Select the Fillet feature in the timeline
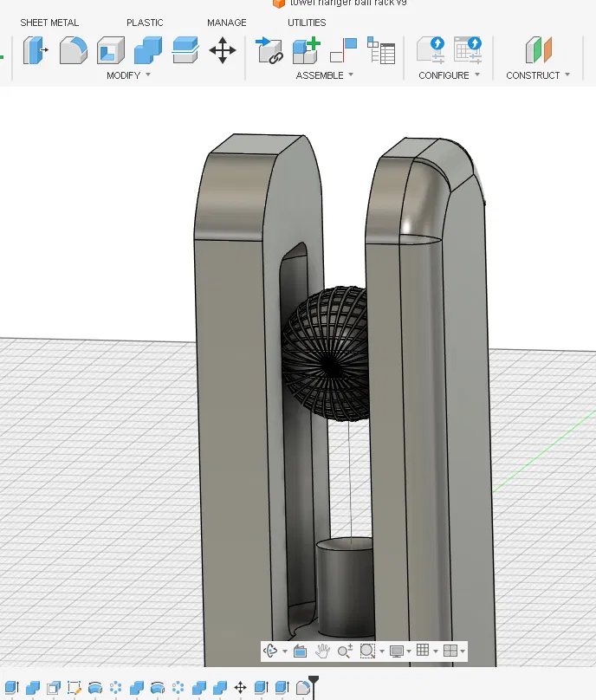The width and height of the screenshot is (596, 700). tap(302, 688)
